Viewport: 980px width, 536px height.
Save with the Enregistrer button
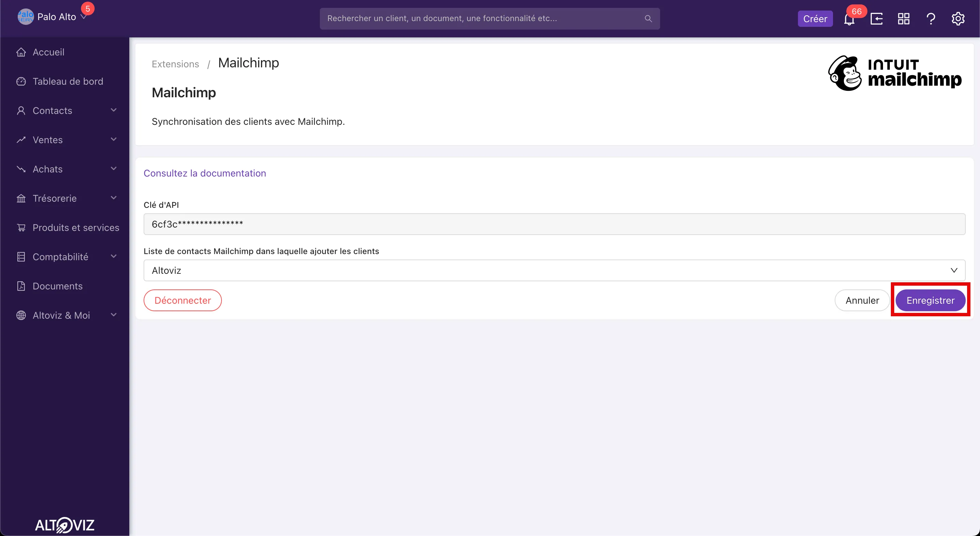(930, 300)
